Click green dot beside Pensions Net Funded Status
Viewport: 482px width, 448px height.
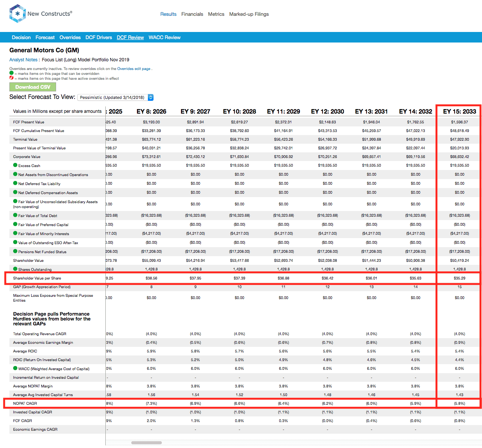pos(15,251)
